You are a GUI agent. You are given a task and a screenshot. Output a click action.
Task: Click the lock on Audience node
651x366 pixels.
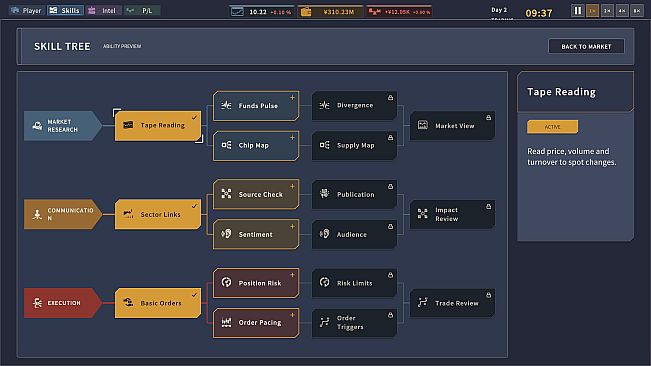point(391,227)
